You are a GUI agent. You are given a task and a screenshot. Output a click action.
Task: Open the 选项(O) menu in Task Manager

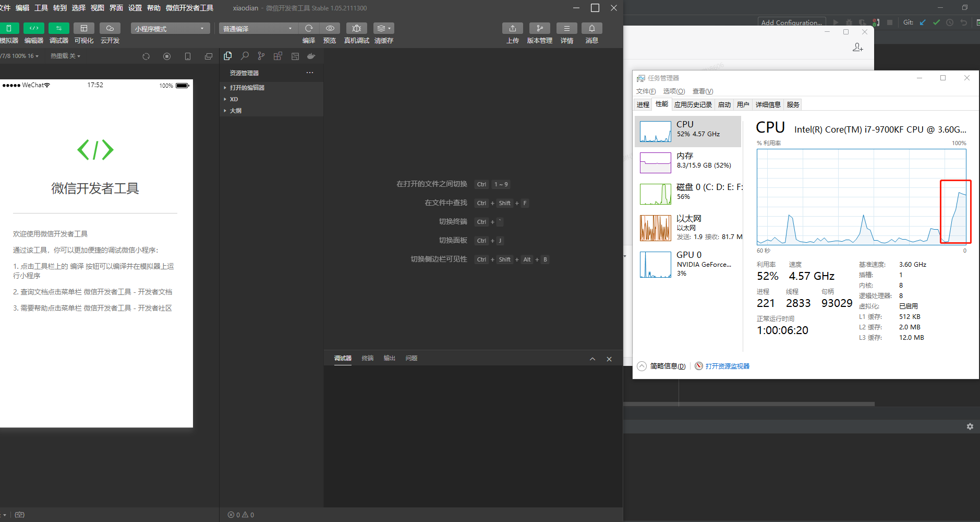[x=674, y=91]
